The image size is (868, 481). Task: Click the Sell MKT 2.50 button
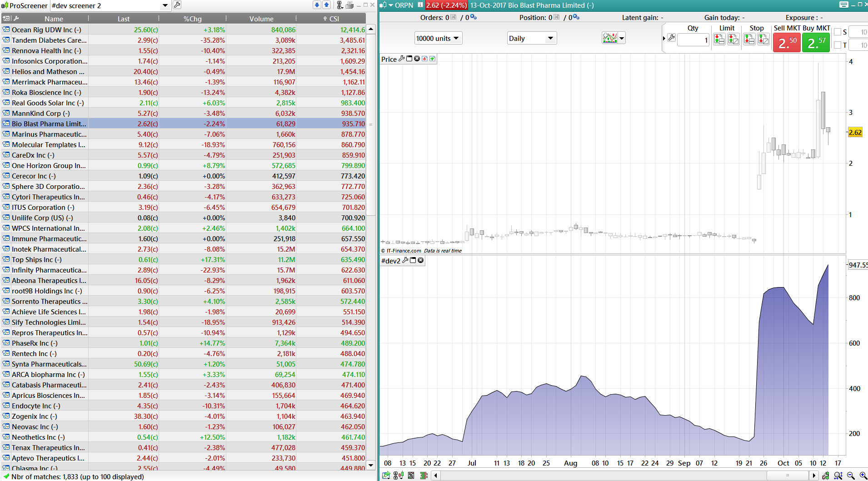coord(787,43)
